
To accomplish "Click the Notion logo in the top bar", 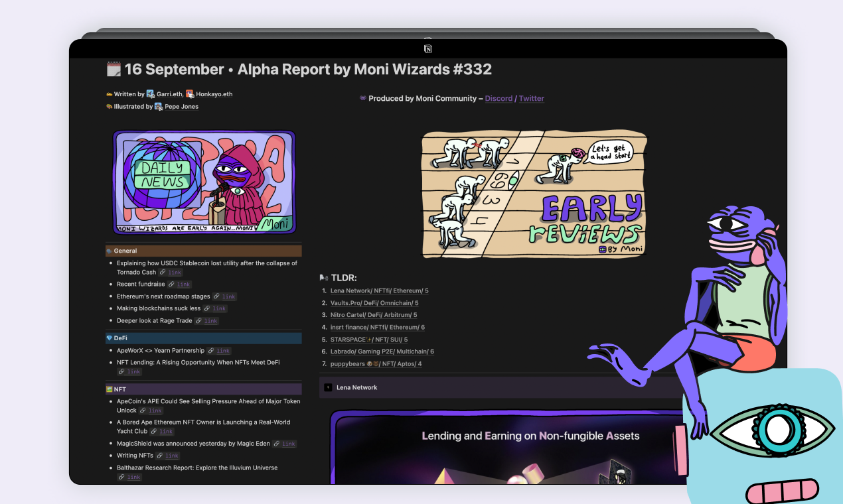I will [428, 49].
